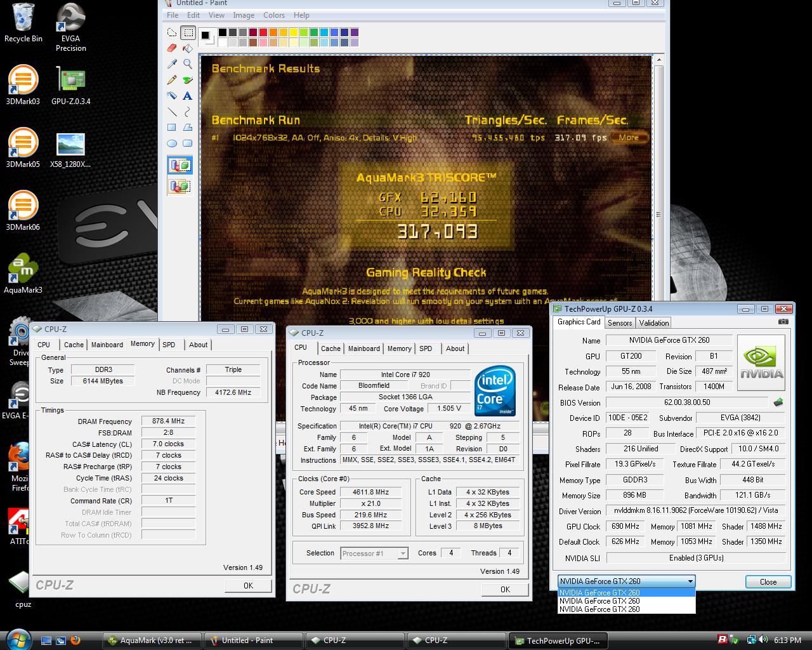This screenshot has width=812, height=650.
Task: Select the Free-Form Select tool in Paint
Action: [172, 32]
